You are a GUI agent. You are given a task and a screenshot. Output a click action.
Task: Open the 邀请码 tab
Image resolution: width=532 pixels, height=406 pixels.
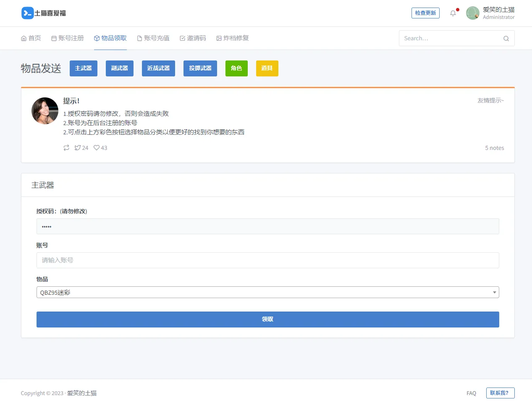pyautogui.click(x=193, y=38)
